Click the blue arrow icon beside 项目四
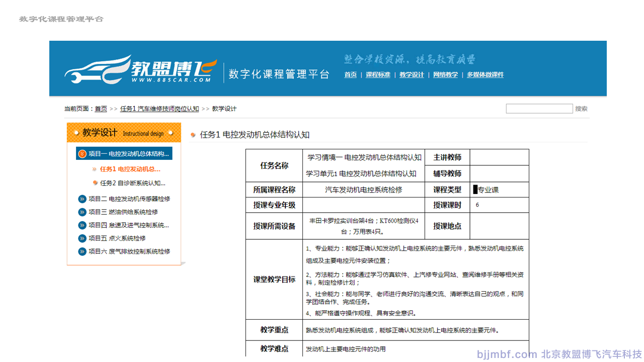The image size is (644, 362). (82, 225)
